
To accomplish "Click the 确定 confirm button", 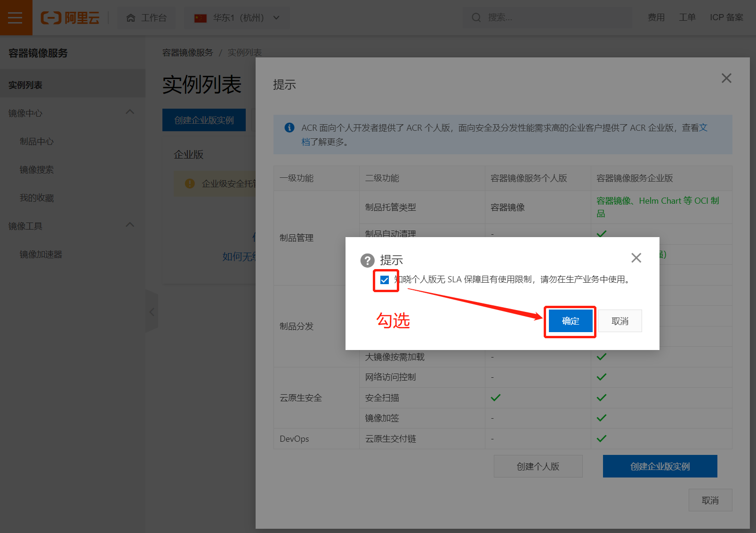I will (x=571, y=321).
